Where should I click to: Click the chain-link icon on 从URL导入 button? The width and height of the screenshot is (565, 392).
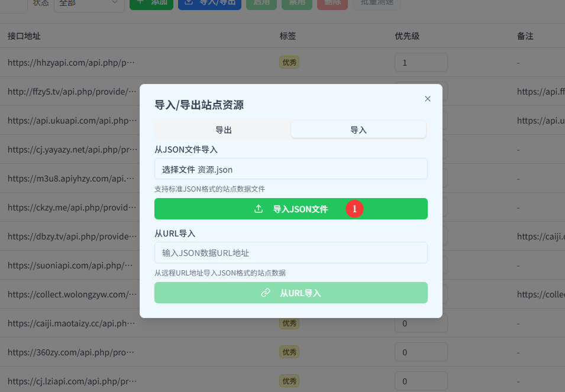(x=266, y=293)
